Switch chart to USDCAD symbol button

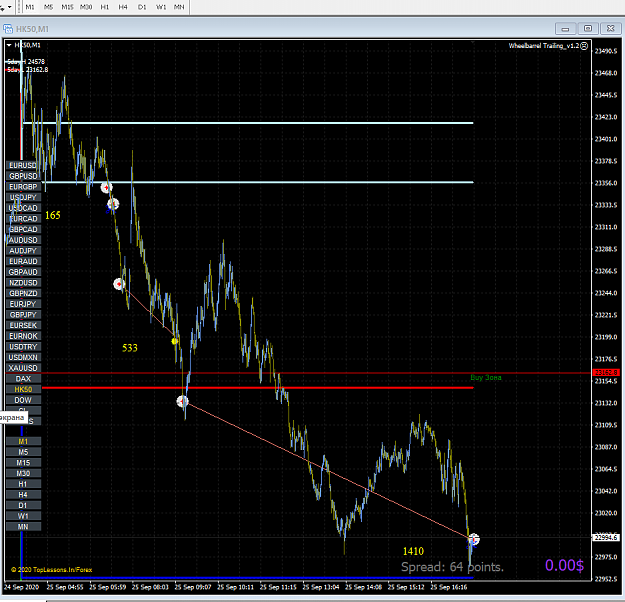click(x=23, y=208)
